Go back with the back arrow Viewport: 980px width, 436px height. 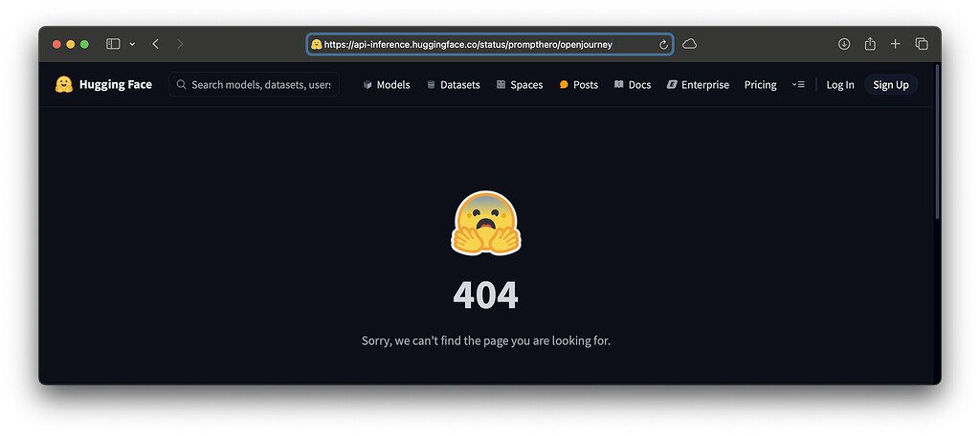[x=156, y=44]
